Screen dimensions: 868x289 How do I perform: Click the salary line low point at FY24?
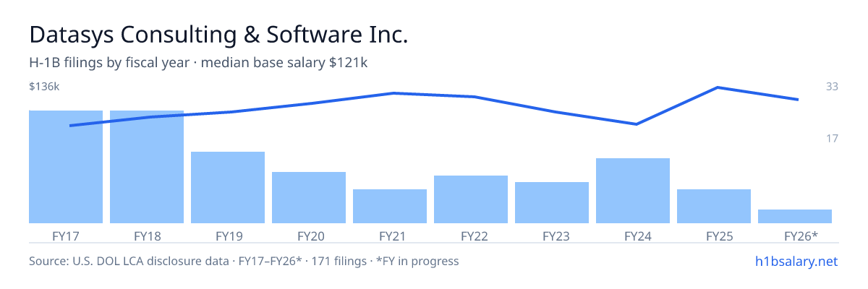coord(636,124)
